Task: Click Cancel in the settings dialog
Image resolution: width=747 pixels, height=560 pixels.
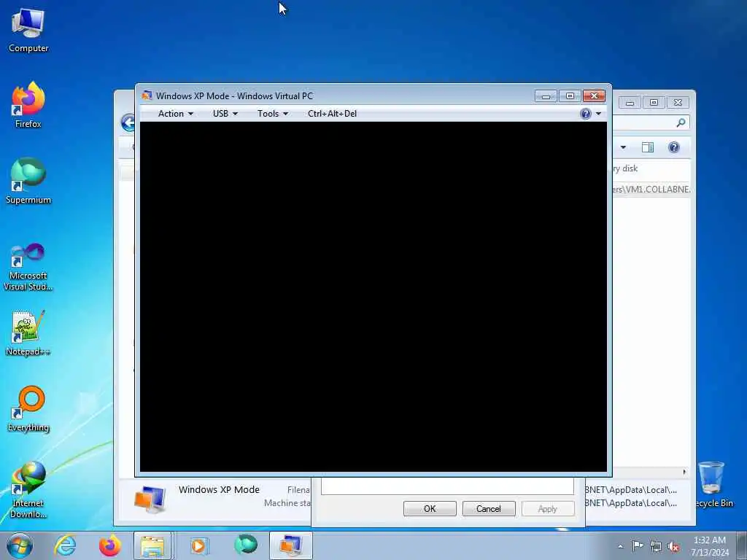Action: coord(489,508)
